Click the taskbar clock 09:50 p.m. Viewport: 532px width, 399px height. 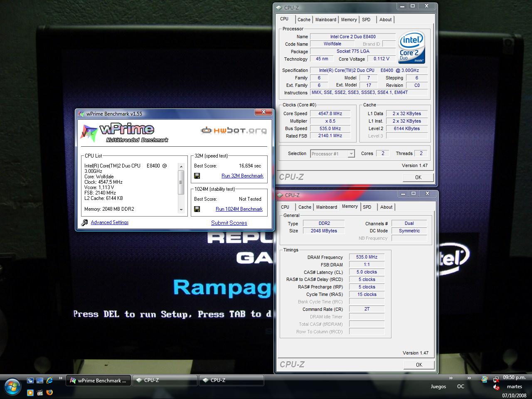pyautogui.click(x=514, y=377)
